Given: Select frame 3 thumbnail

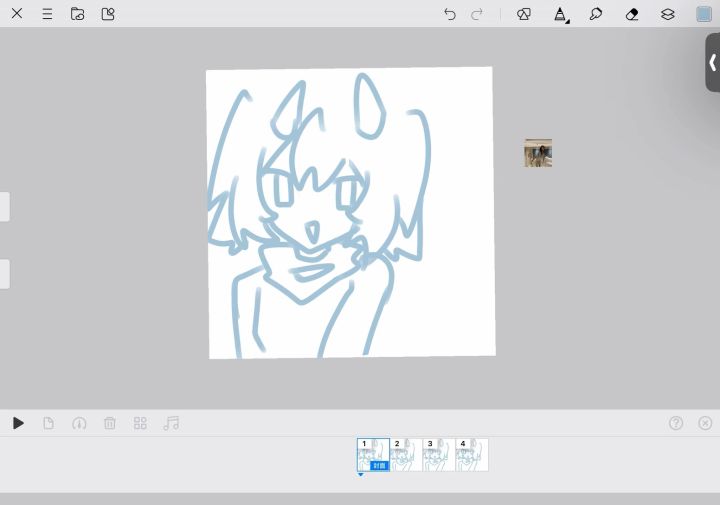Looking at the screenshot, I should (x=439, y=454).
